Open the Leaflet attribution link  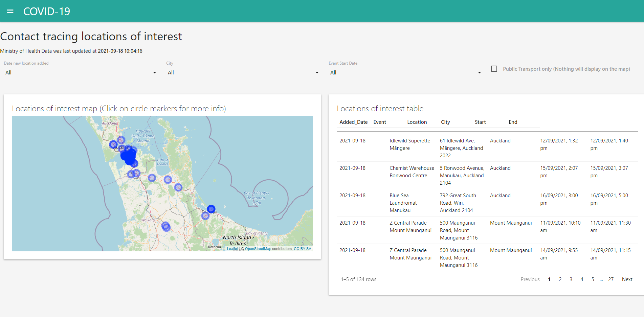pos(232,249)
